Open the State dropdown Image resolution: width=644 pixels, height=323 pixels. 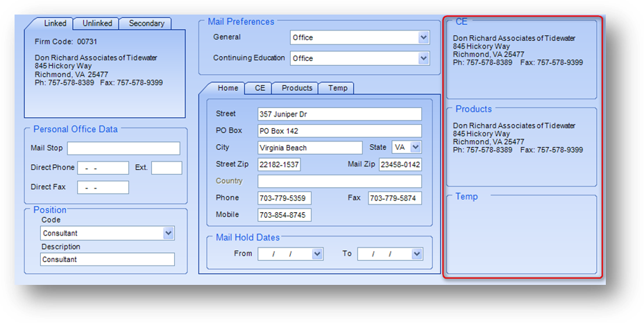416,148
